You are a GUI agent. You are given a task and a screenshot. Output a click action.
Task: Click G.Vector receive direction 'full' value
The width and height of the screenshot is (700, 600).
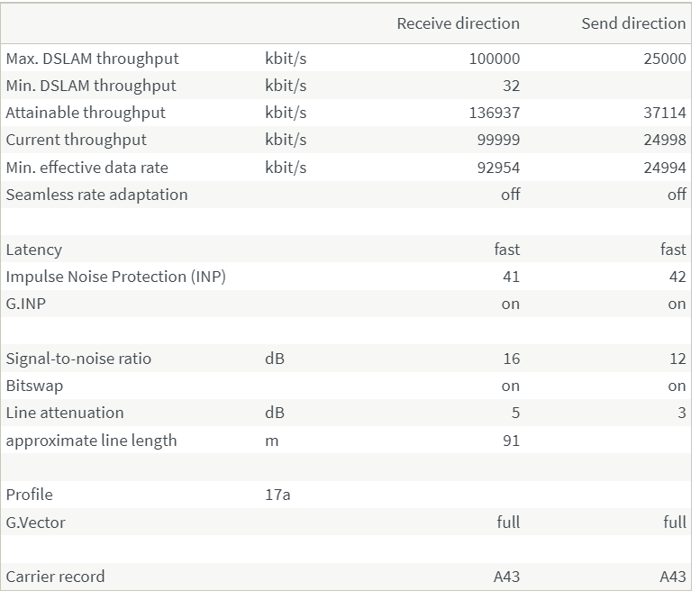pyautogui.click(x=508, y=522)
